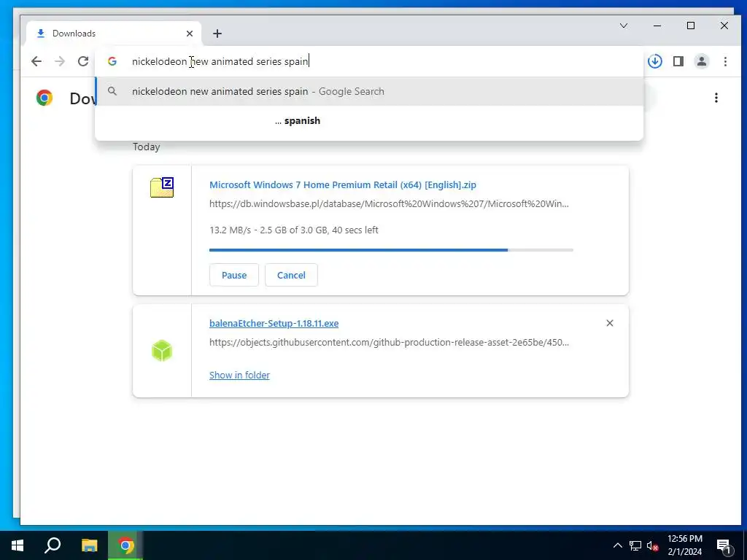The width and height of the screenshot is (747, 560).
Task: Click the githubusercontent source URL text
Action: [389, 343]
